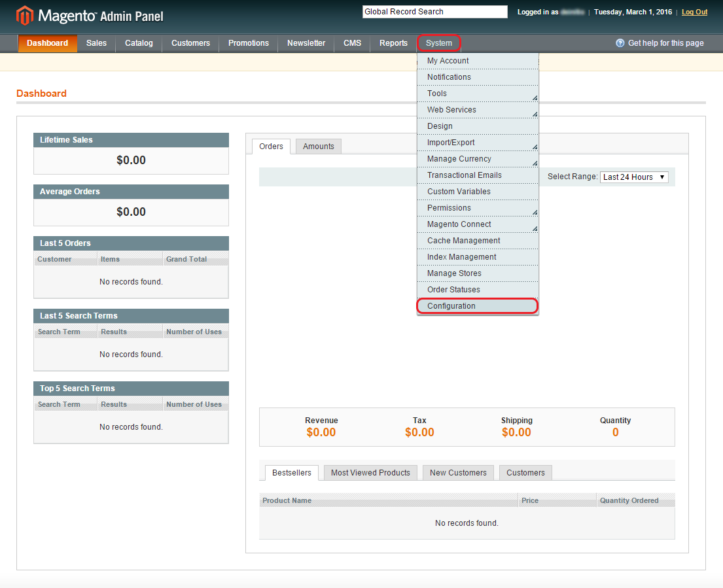Click the Tax $0.00 value
Viewport: 723px width, 588px height.
(419, 432)
